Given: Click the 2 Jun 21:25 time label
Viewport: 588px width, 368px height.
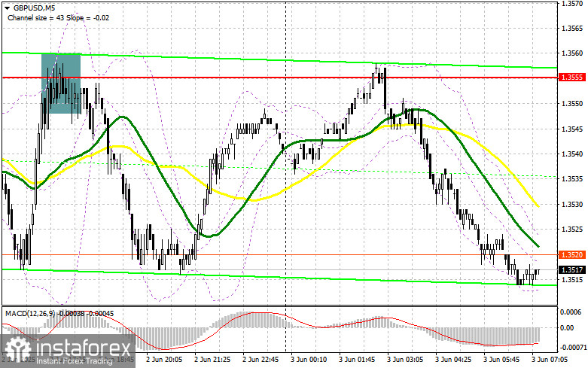Looking at the screenshot, I should coord(212,360).
